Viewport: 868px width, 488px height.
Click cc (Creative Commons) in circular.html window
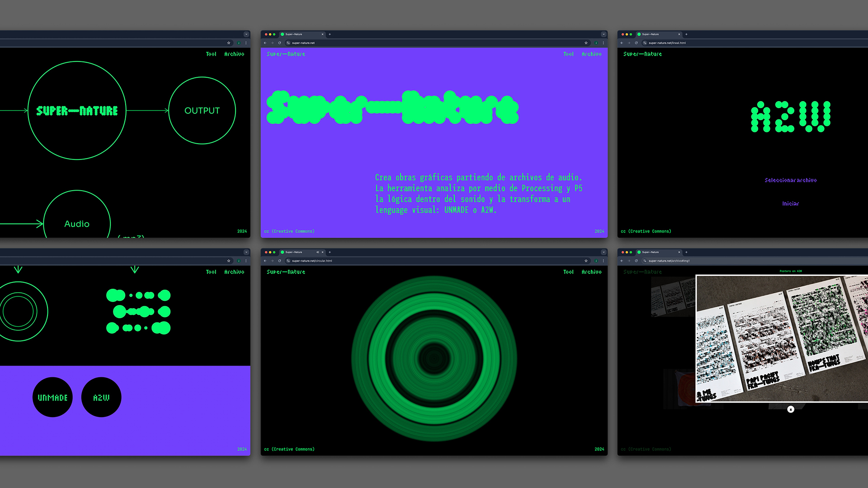click(x=289, y=449)
